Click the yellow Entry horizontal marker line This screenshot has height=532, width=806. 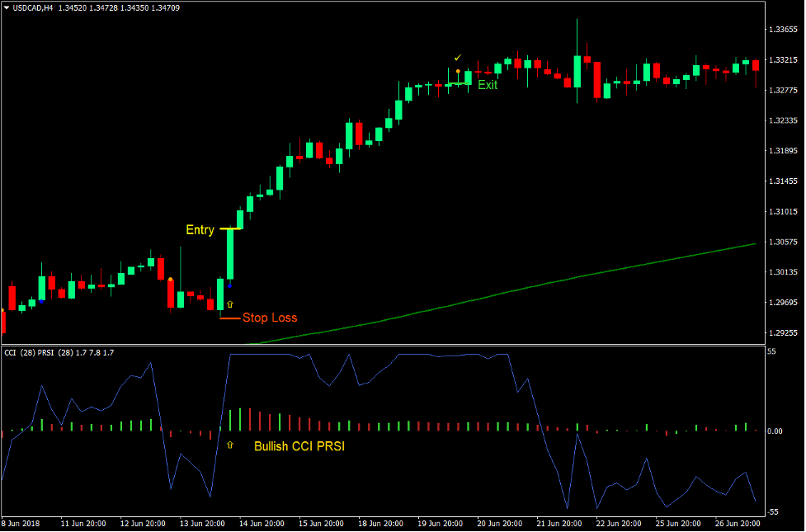[231, 228]
